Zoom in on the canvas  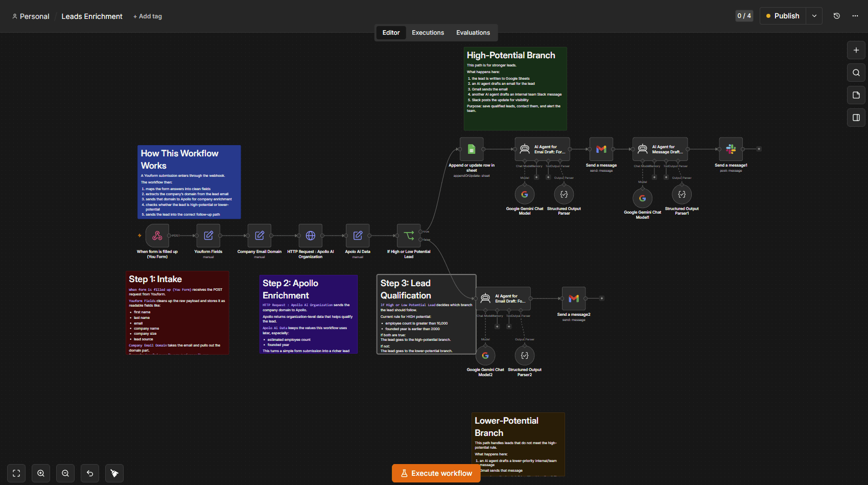41,473
